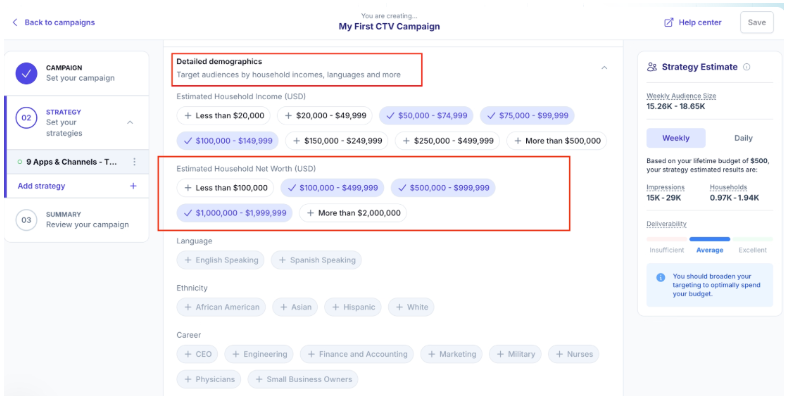Click the Deliverability average indicator bar
The image size is (793, 398).
pos(710,239)
